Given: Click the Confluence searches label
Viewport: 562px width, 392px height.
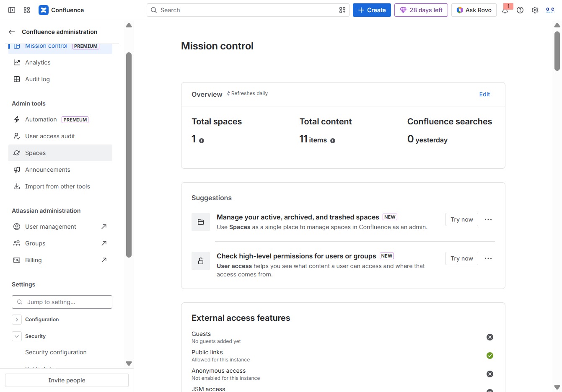Looking at the screenshot, I should [450, 121].
